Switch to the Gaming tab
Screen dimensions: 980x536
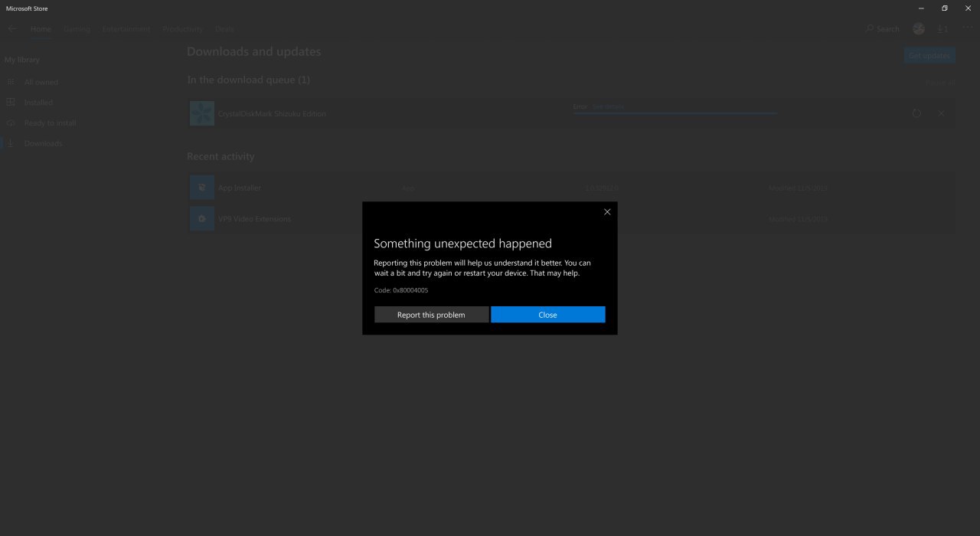pos(77,29)
